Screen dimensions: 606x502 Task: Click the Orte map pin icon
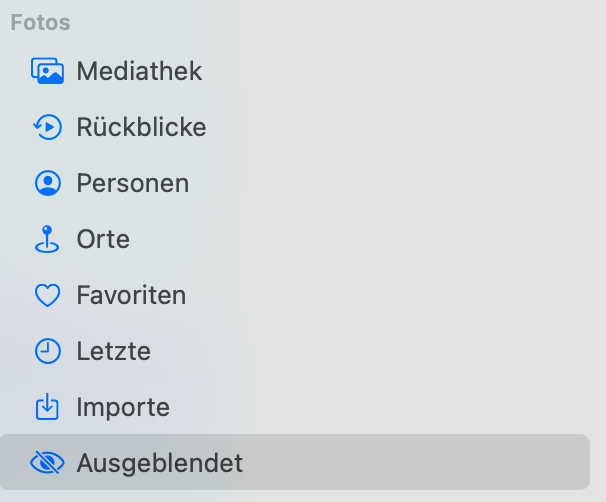47,240
